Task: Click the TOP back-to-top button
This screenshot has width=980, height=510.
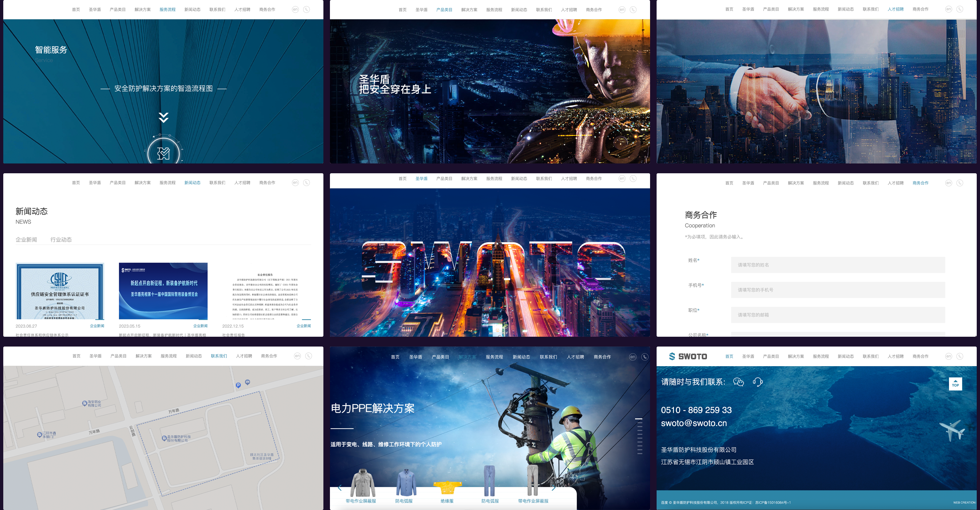Action: pyautogui.click(x=955, y=383)
